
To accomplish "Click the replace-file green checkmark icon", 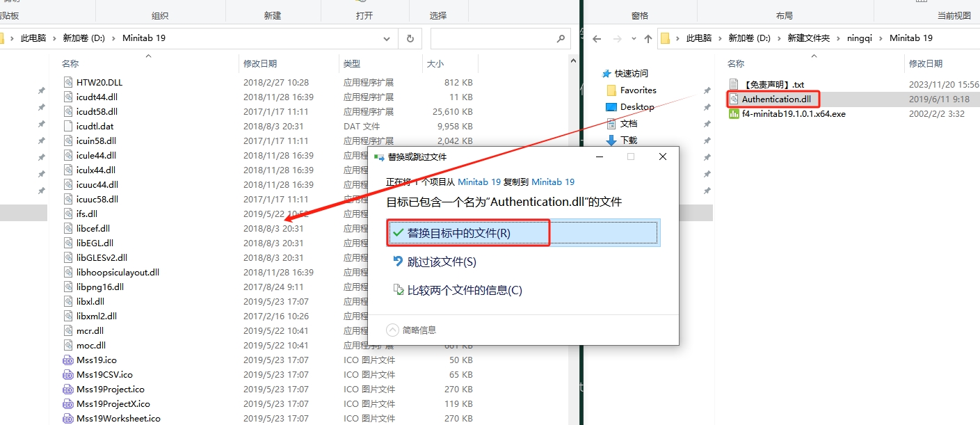I will click(398, 233).
